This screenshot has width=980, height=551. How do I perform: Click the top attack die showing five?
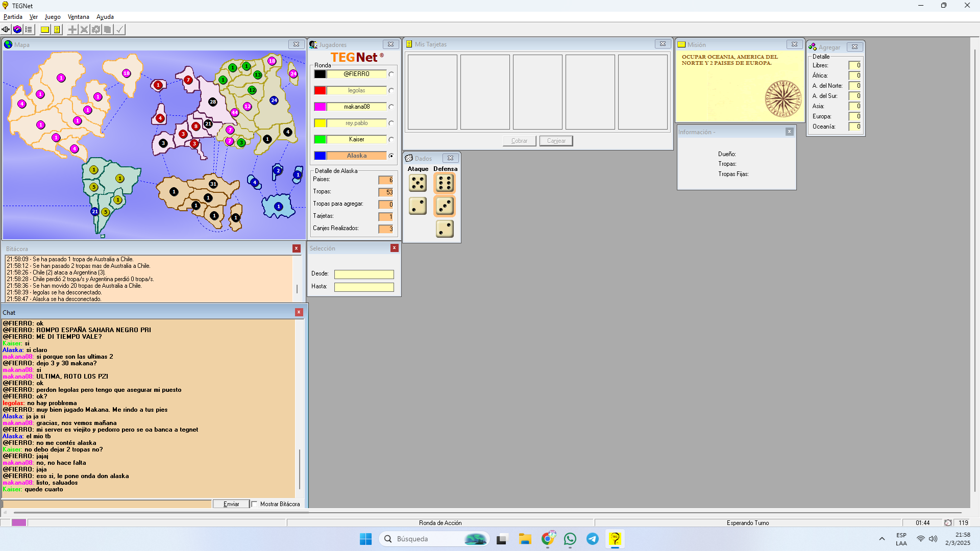[418, 183]
